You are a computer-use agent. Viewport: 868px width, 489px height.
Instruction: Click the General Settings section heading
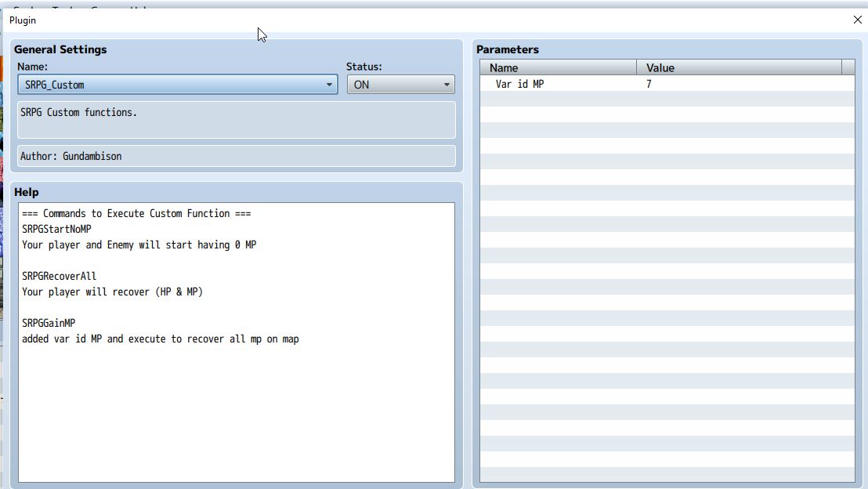(60, 49)
